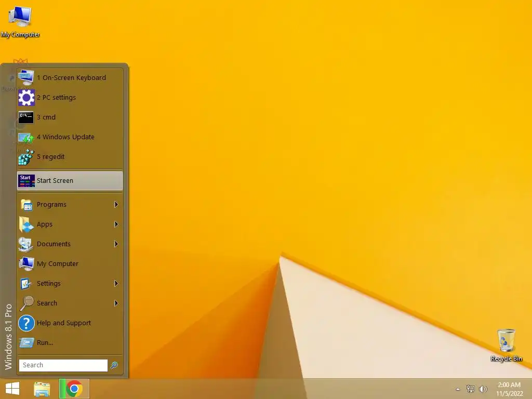
Task: Click the 'Help and Support' label
Action: [x=64, y=323]
